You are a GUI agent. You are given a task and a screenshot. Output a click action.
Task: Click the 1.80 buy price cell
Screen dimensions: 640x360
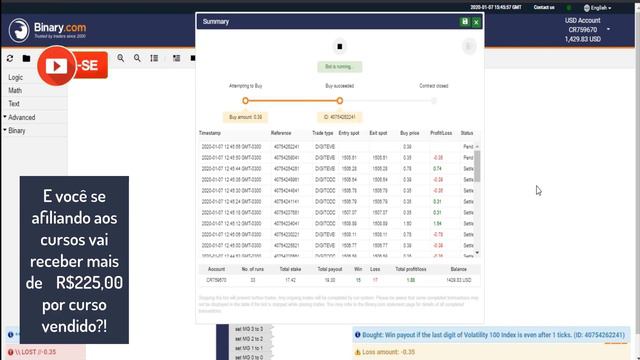point(407,224)
